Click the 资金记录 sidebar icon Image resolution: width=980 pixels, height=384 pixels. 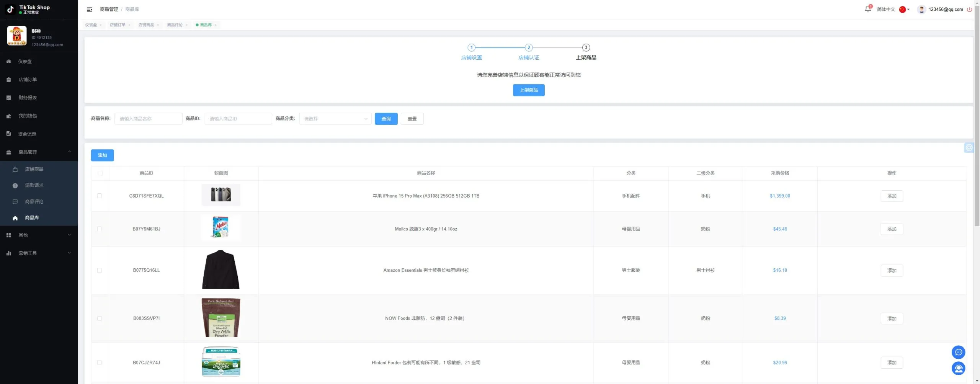[x=9, y=134]
